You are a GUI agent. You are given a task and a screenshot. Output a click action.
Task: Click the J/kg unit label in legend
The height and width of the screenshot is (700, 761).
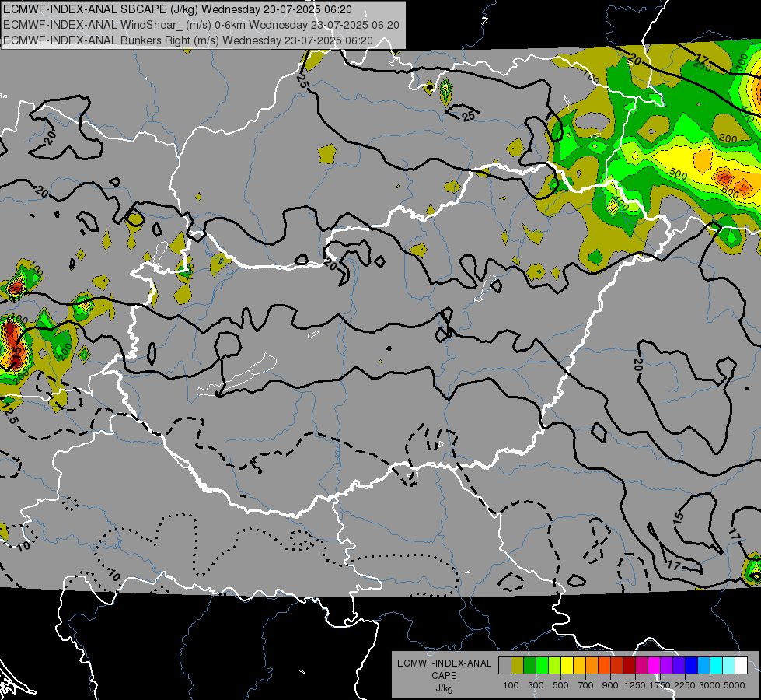click(444, 688)
